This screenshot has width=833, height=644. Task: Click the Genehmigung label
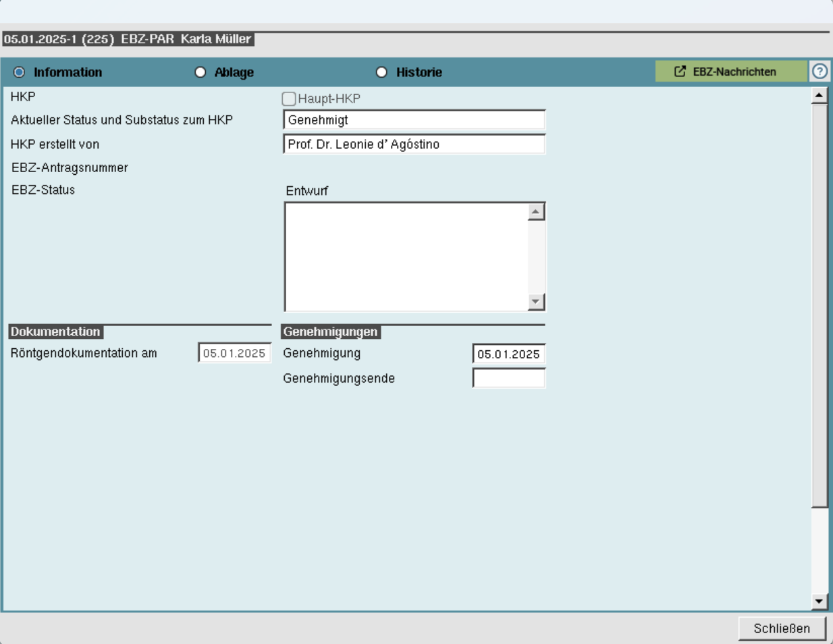[322, 353]
